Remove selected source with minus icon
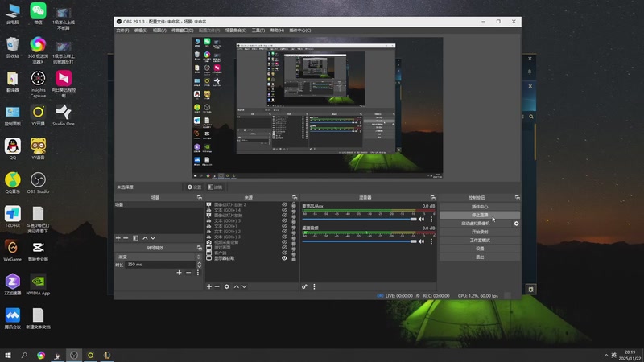This screenshot has height=362, width=644. [x=217, y=286]
